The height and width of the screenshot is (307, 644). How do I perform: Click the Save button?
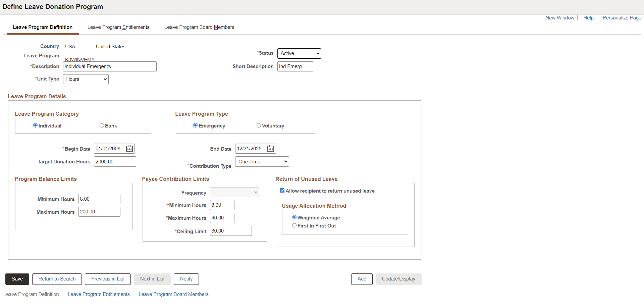point(17,279)
